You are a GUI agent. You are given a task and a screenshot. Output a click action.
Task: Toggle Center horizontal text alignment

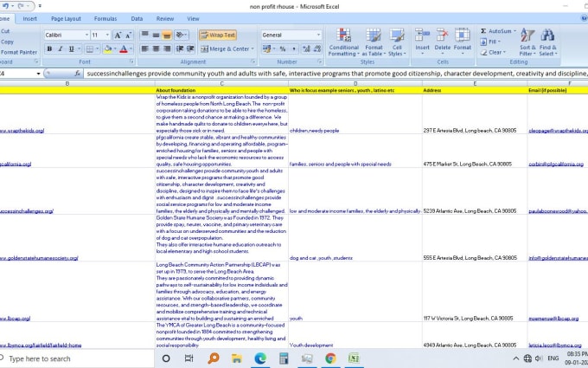[x=156, y=48]
